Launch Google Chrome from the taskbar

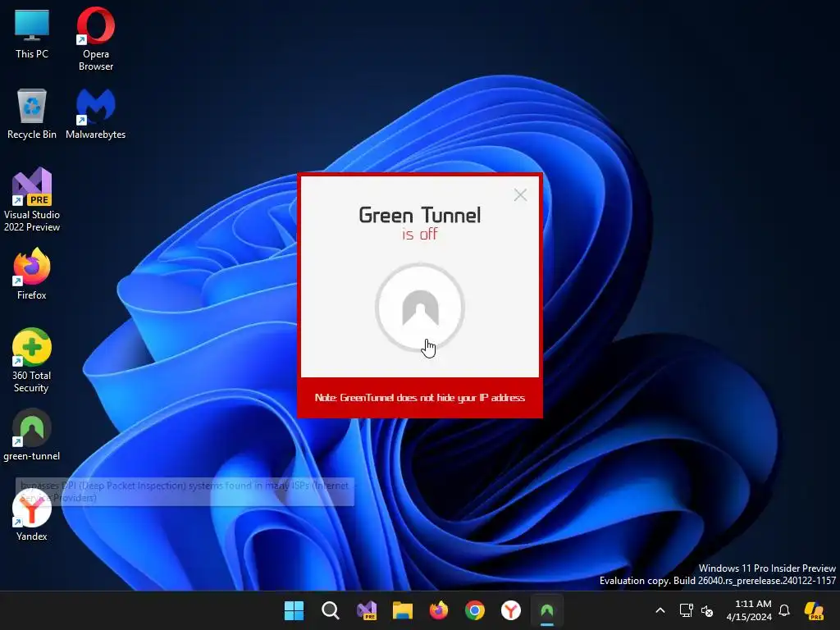[x=475, y=610]
